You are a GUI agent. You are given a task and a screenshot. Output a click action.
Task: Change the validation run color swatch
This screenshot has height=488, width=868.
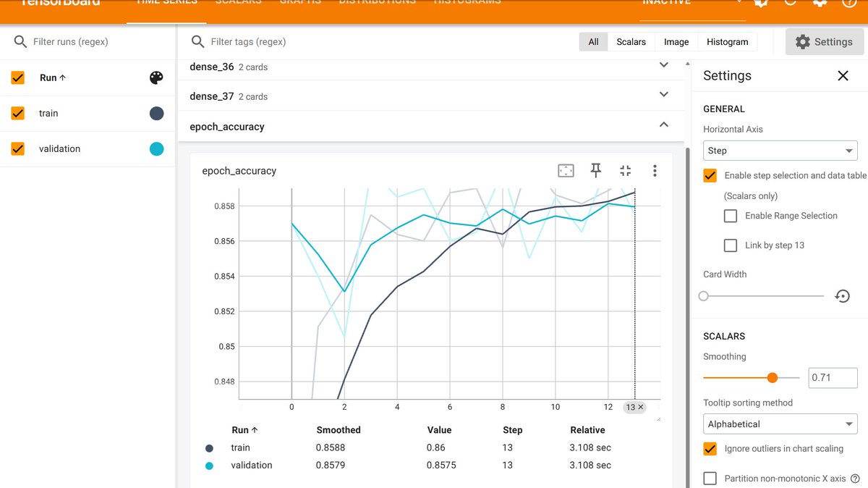(x=156, y=149)
